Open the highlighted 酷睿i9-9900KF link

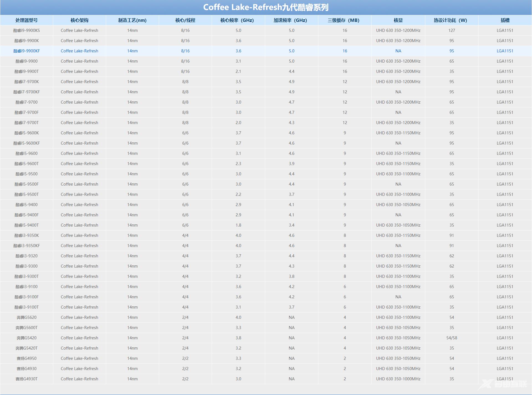pos(27,51)
